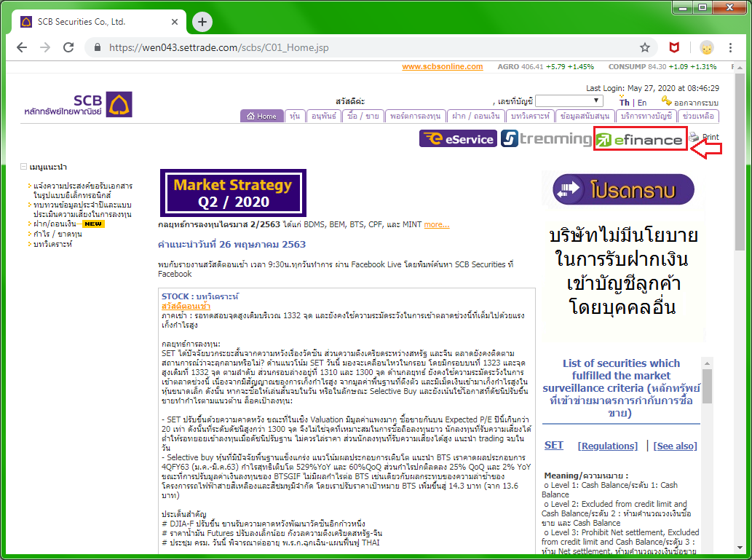Open the หุ้น tab
Screen dimensions: 752x560
pyautogui.click(x=295, y=116)
